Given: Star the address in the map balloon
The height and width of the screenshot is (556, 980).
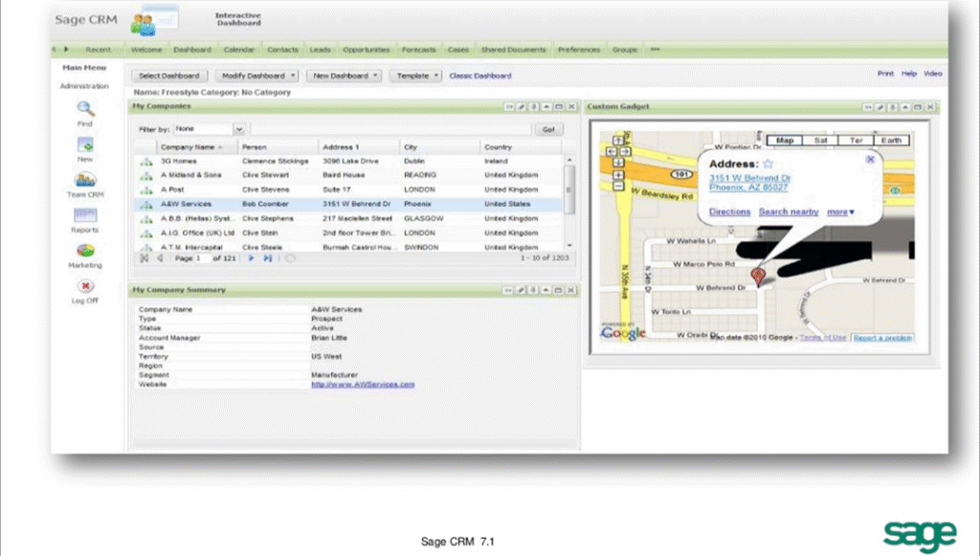Looking at the screenshot, I should pos(768,164).
